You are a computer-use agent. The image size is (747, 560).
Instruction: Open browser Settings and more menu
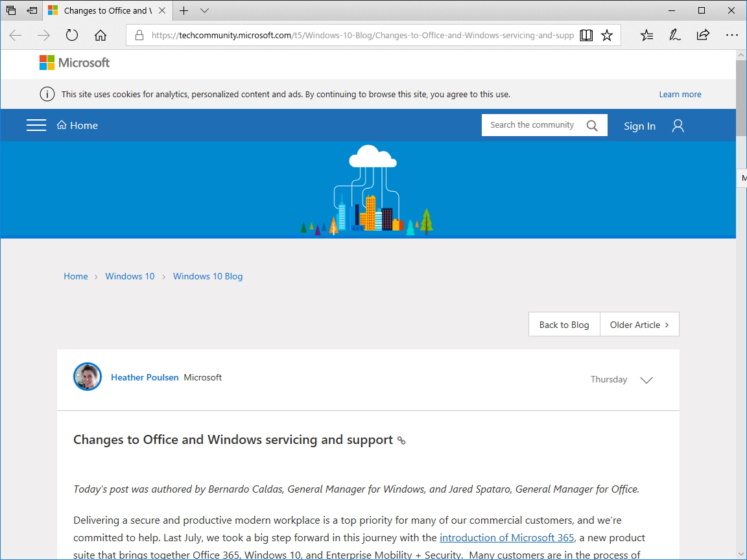click(x=732, y=35)
